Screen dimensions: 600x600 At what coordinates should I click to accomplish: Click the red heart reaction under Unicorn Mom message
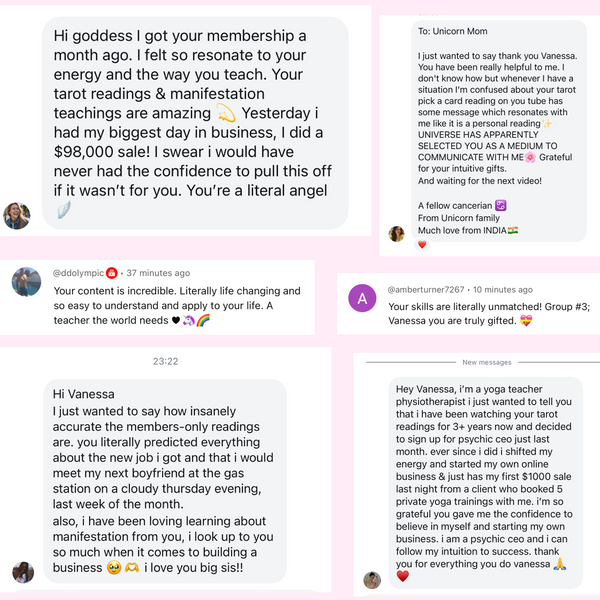point(422,245)
